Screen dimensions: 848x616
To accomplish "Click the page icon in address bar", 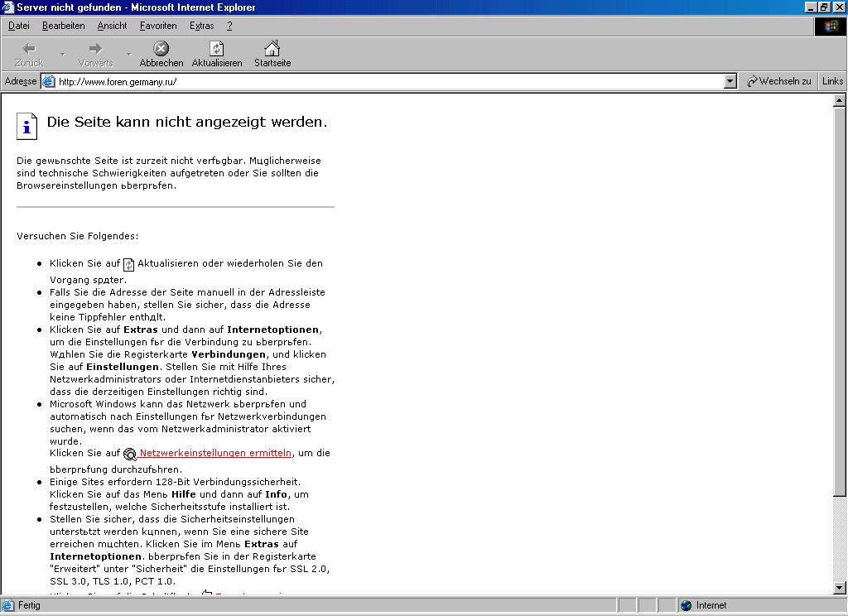I will (49, 82).
